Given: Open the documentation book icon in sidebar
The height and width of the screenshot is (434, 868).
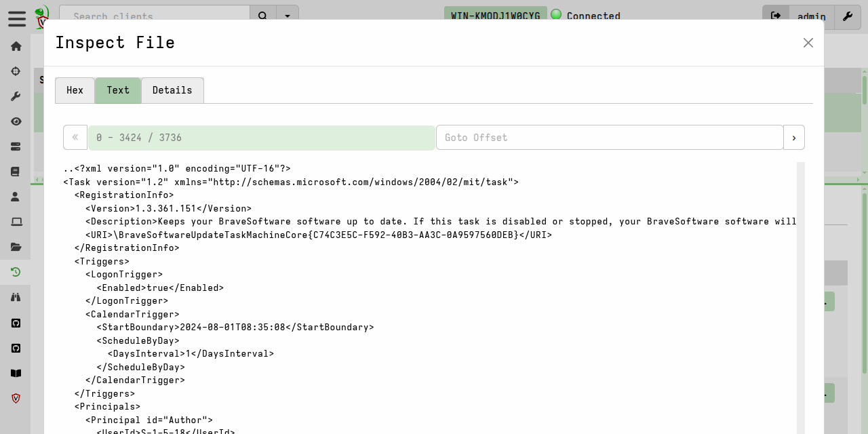Looking at the screenshot, I should click(16, 373).
